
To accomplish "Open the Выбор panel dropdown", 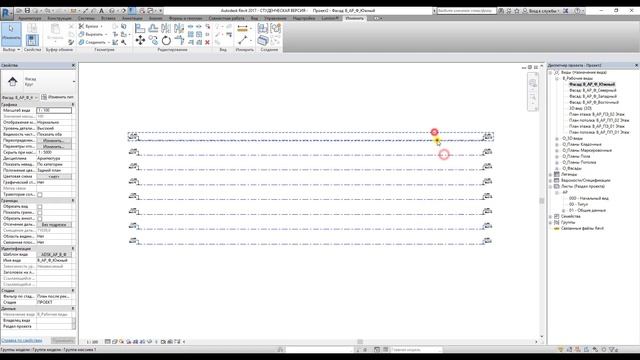I will click(11, 49).
